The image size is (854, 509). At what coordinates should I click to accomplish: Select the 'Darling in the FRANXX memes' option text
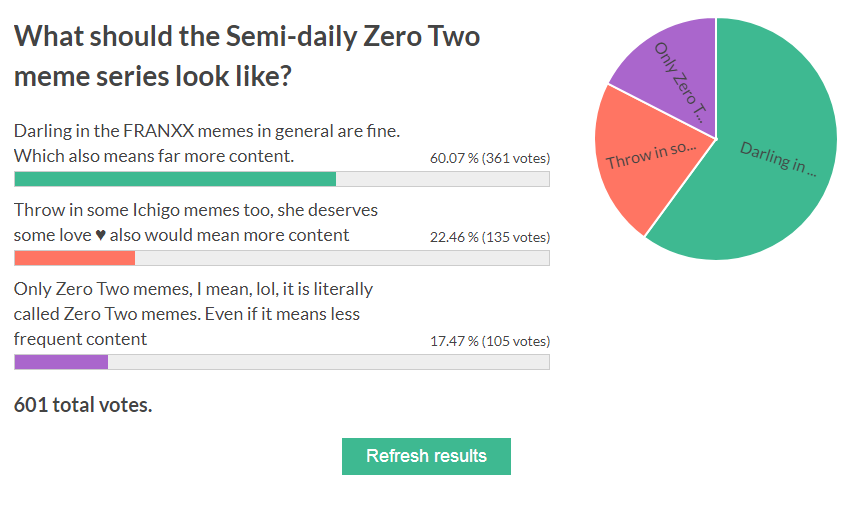pyautogui.click(x=207, y=143)
